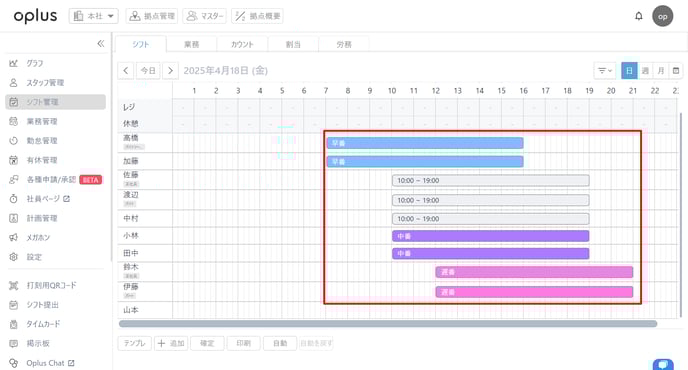
Task: Open the calendar picker icon
Action: tap(676, 71)
